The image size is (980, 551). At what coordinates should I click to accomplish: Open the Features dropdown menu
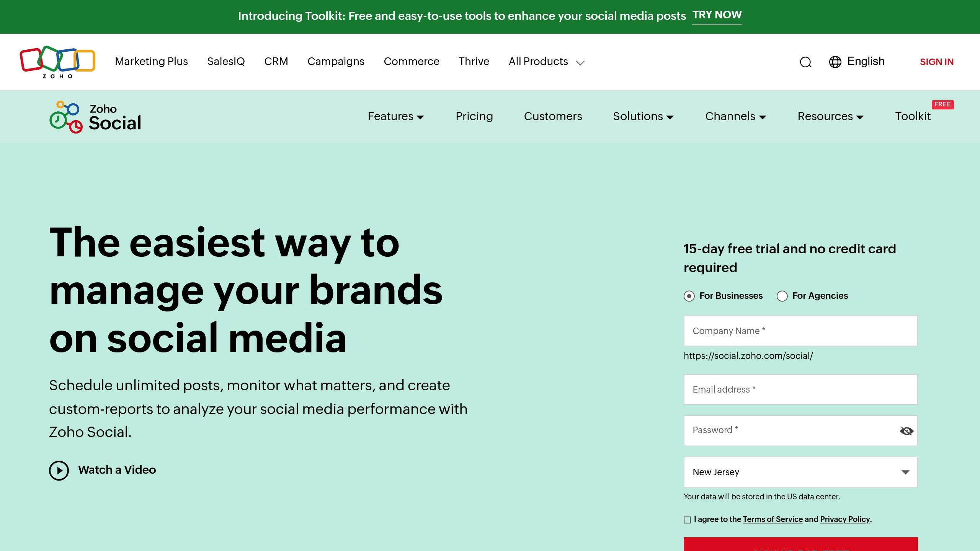[396, 116]
